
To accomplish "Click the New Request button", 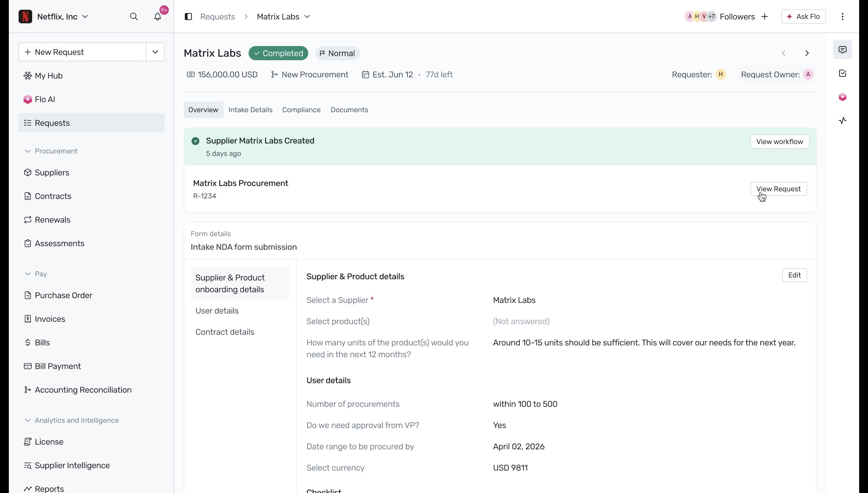I will (82, 52).
